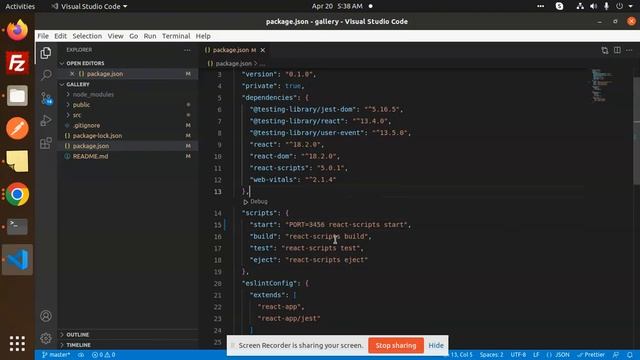Open the Extensions view icon

[46, 143]
